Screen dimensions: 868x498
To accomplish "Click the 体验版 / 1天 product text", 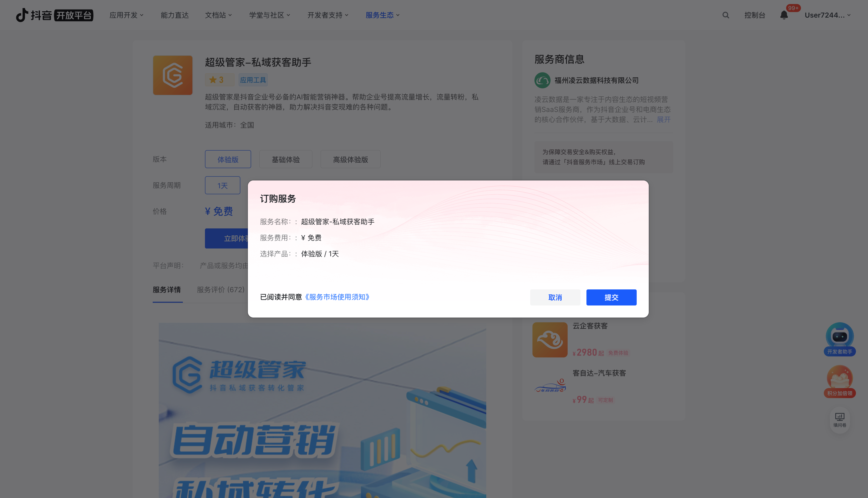I will coord(319,254).
